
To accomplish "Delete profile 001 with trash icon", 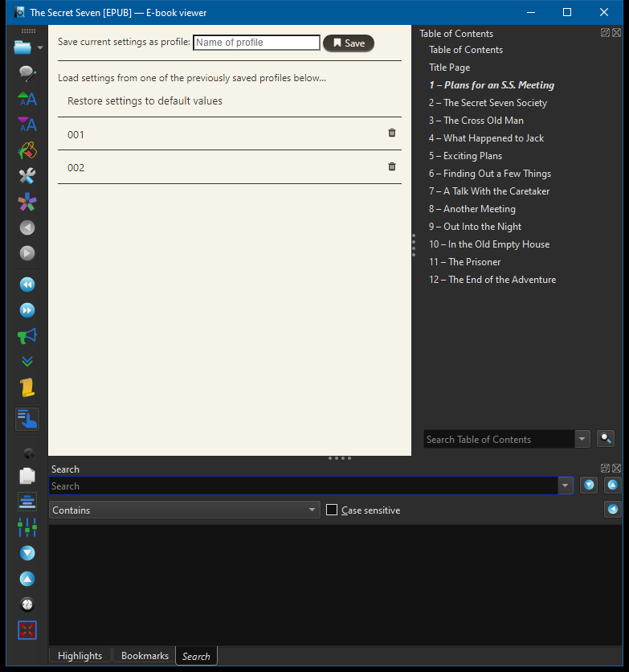I will pos(392,133).
